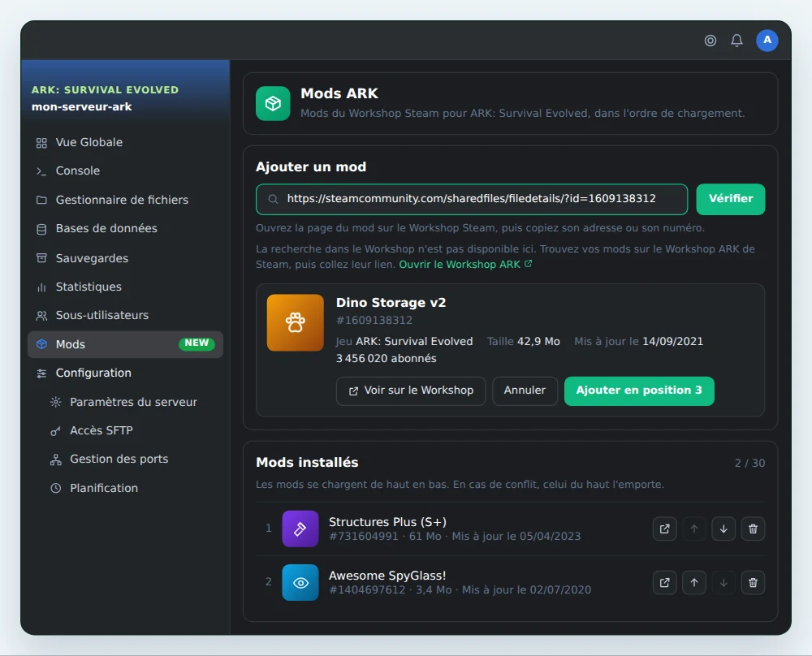This screenshot has width=812, height=656.
Task: Click the Vérifier button
Action: (x=730, y=200)
